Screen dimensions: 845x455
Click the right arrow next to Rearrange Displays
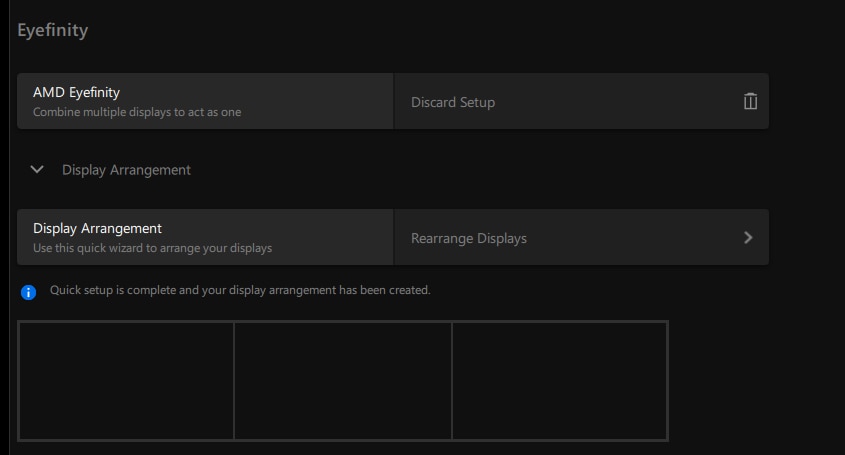tap(748, 238)
